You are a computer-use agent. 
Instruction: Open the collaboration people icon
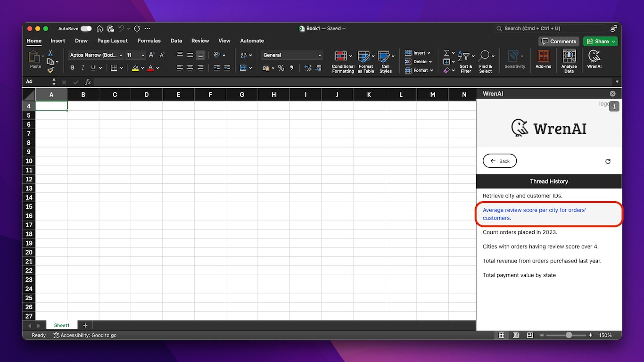point(613,29)
